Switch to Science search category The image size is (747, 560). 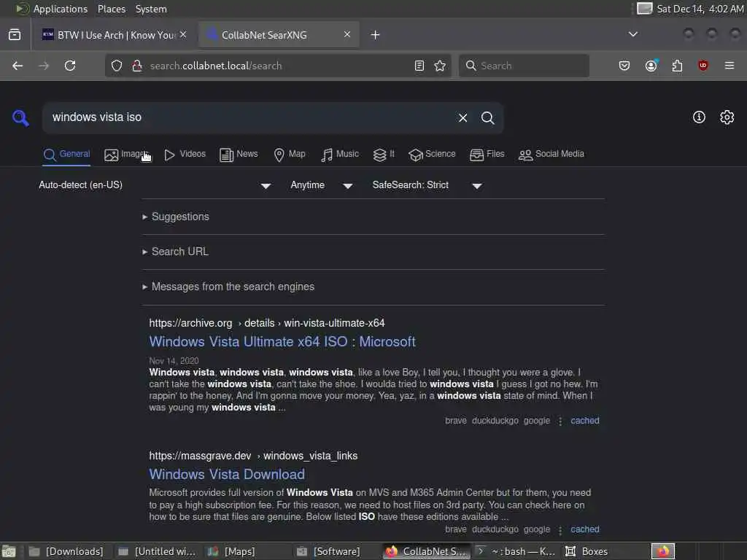(432, 155)
